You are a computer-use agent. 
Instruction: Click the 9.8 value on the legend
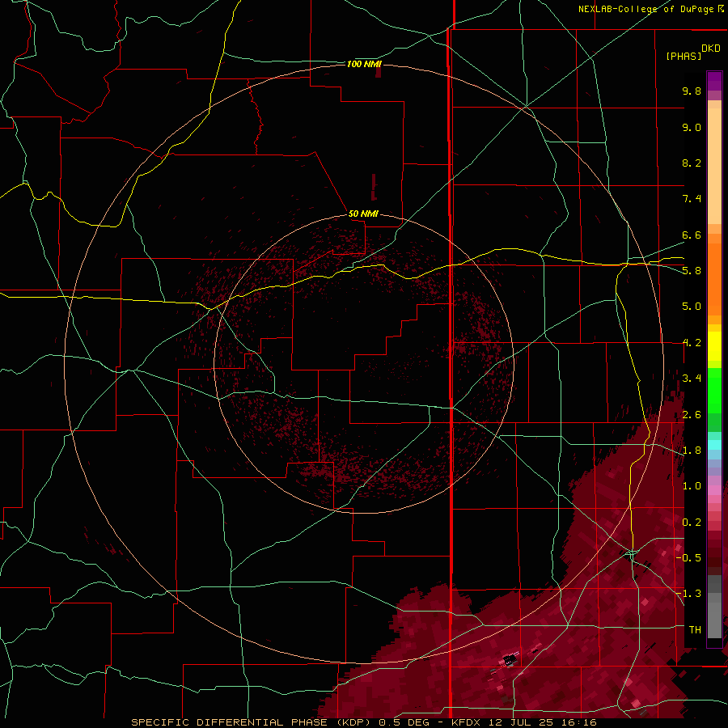pos(692,91)
